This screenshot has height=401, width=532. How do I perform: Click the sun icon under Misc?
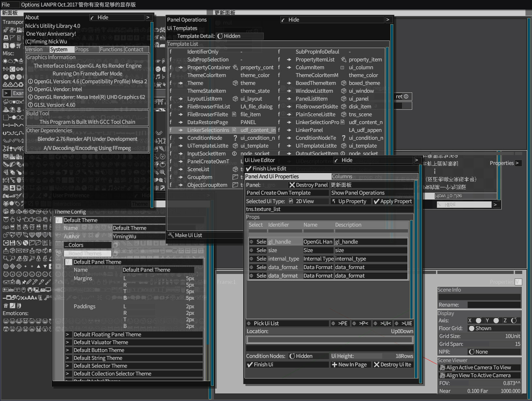point(6,61)
